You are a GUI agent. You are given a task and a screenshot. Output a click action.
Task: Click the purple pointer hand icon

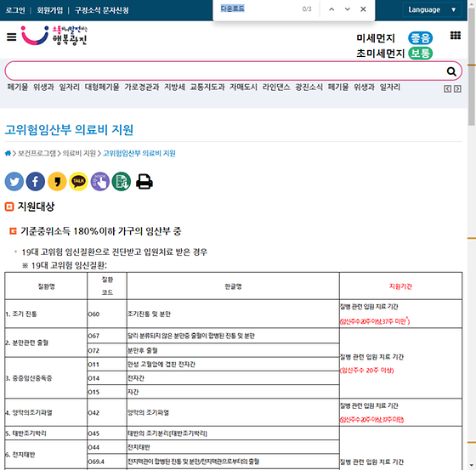point(100,182)
